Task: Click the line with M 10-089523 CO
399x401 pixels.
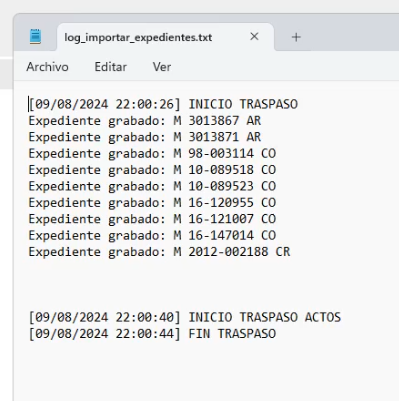Action: 152,186
